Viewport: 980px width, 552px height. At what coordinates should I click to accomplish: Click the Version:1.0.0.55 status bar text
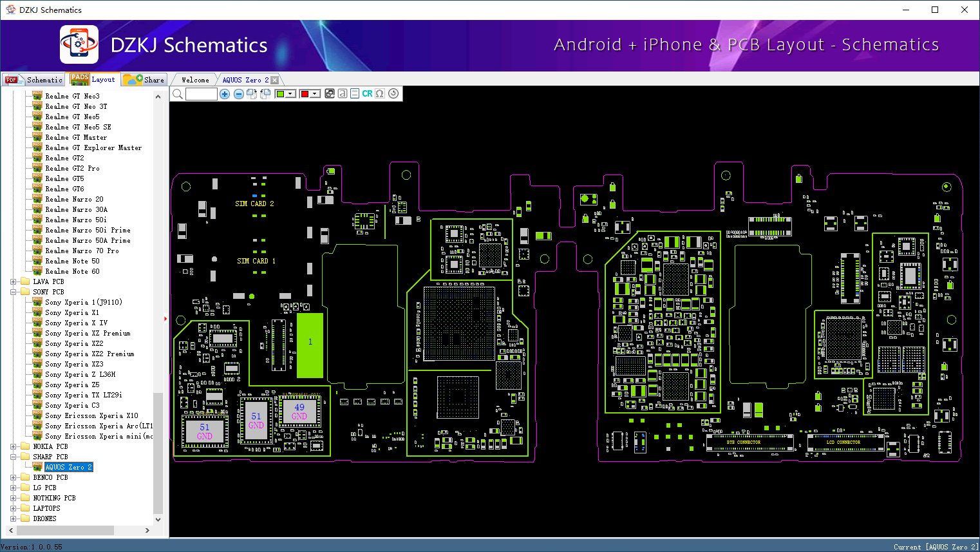click(x=32, y=547)
